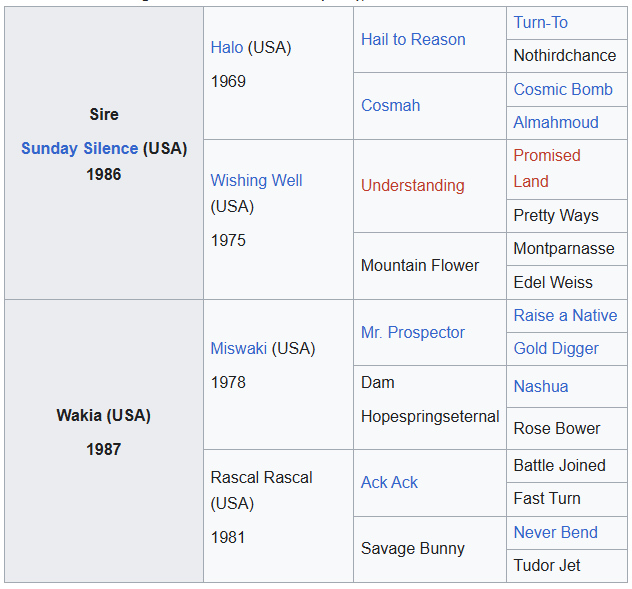Open the Cosmic Bomb link

pos(563,89)
